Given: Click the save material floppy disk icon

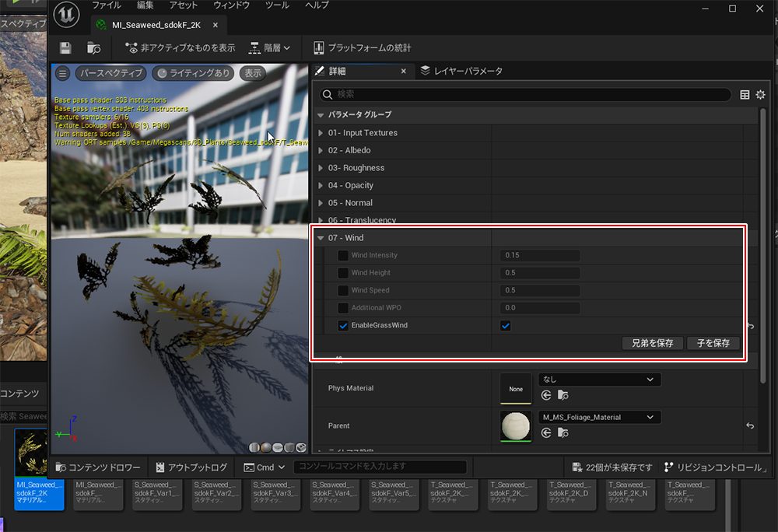Looking at the screenshot, I should [x=65, y=48].
